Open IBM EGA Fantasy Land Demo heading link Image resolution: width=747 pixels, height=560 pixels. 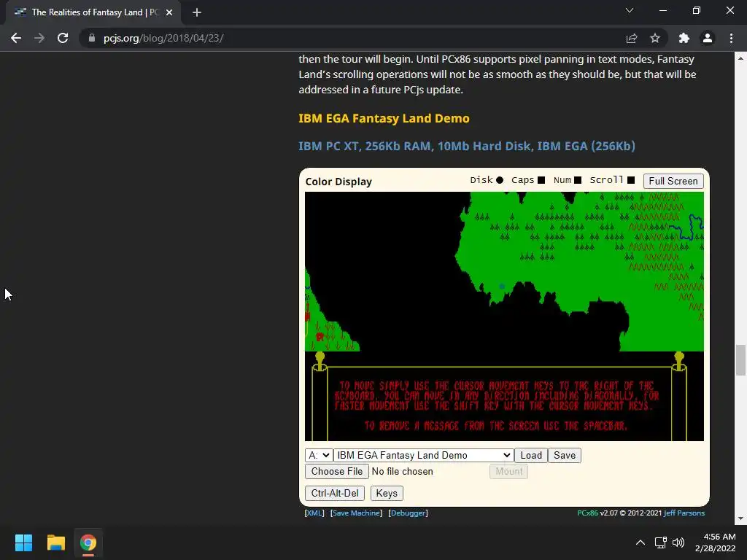384,119
